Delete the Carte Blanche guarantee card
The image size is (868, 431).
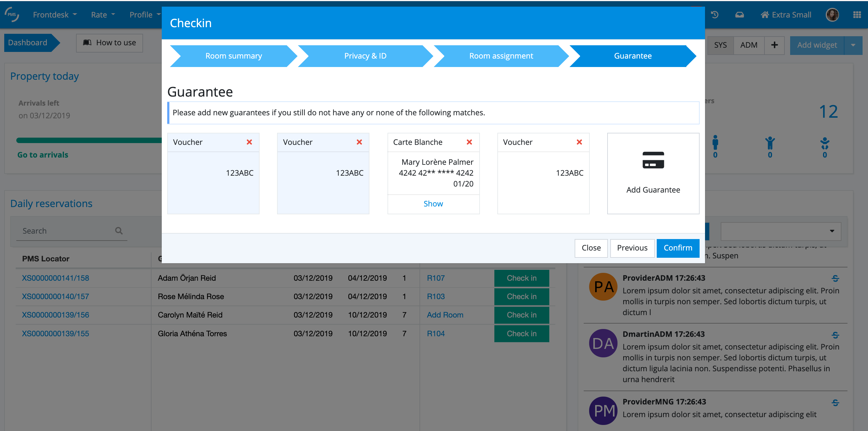tap(469, 142)
